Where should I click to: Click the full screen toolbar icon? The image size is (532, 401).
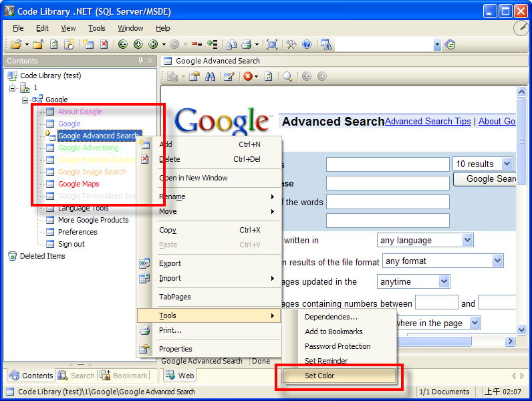pos(272,44)
